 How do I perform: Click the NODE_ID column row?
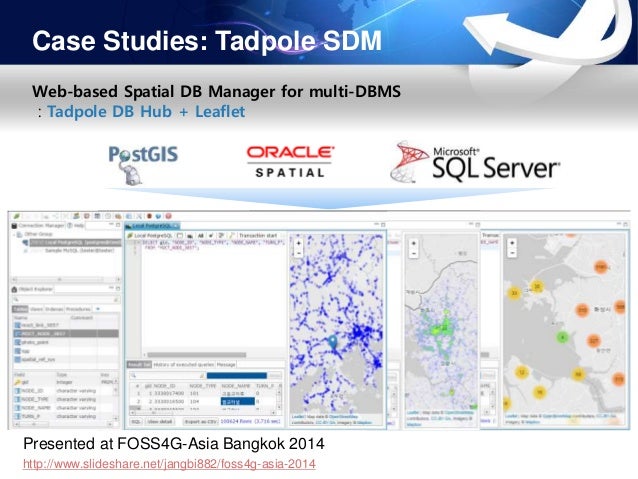tap(64, 391)
